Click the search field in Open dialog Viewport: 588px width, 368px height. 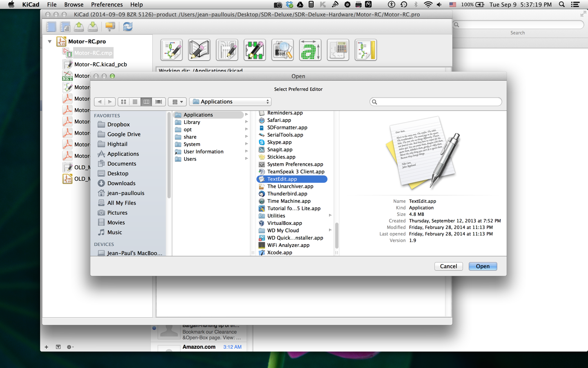click(436, 102)
